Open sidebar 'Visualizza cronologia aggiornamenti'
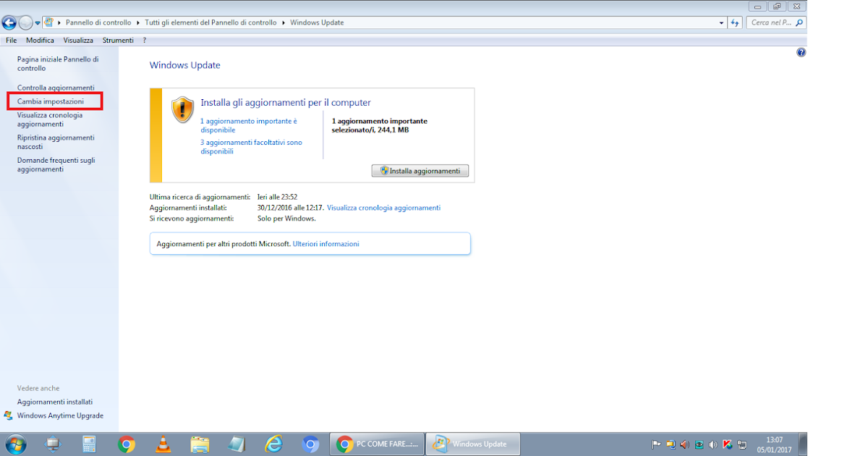Image resolution: width=868 pixels, height=456 pixels. click(50, 119)
